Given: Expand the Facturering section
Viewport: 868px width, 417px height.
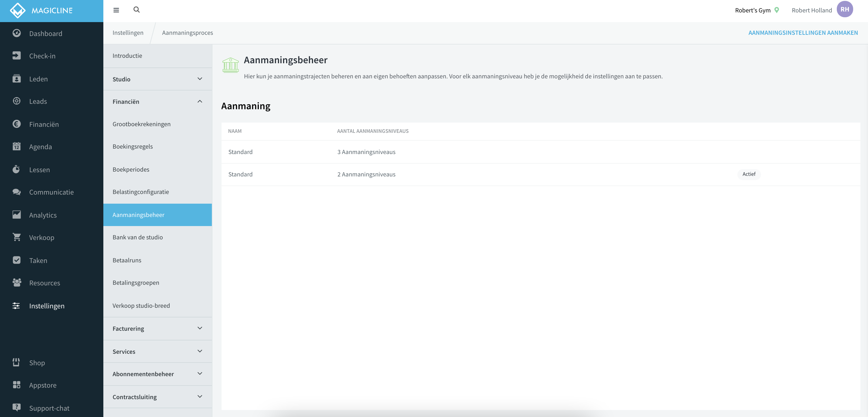Looking at the screenshot, I should coord(158,328).
